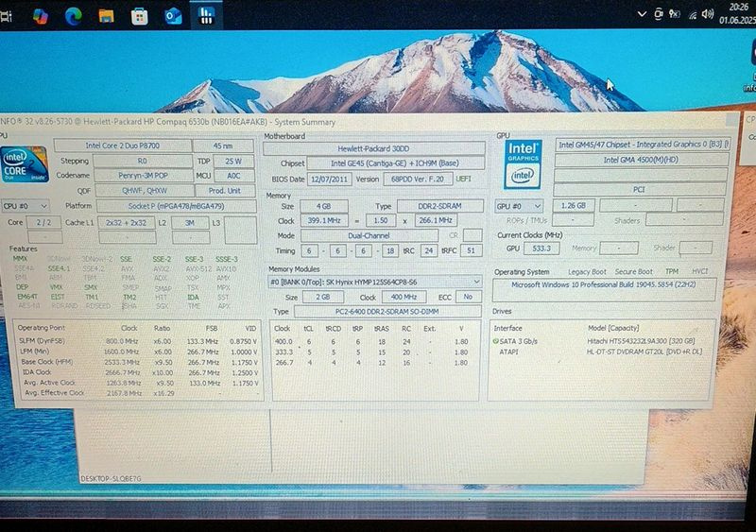This screenshot has width=756, height=532.
Task: Click the BIOS Date 12/07/2011 field
Action: (329, 179)
